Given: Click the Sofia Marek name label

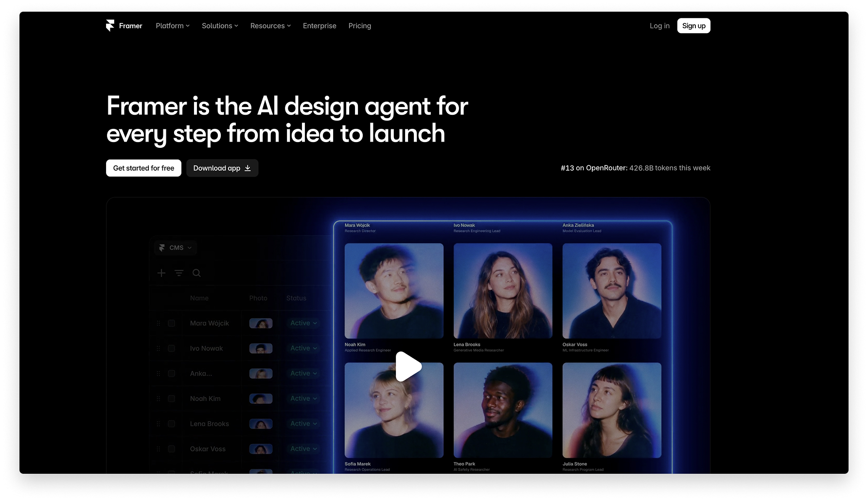Looking at the screenshot, I should click(x=357, y=464).
